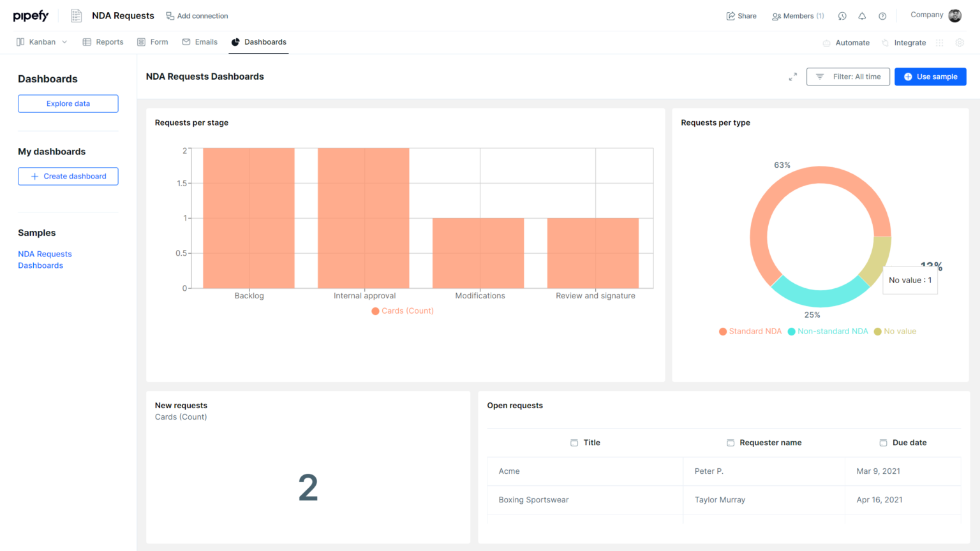This screenshot has height=551, width=980.
Task: Open the NDA Requests Dashboards sample link
Action: 45,260
